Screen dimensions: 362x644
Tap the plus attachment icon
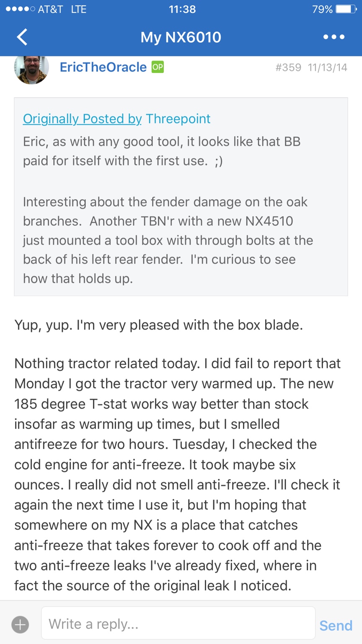(20, 625)
